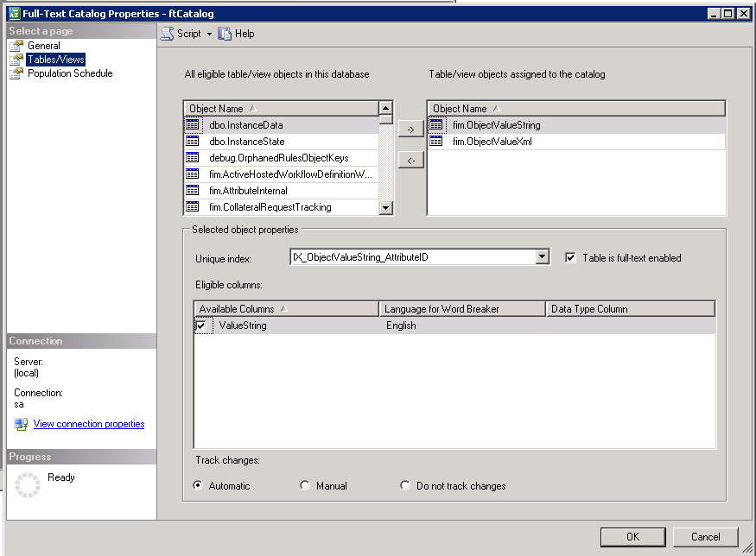Click table icon beside fim.ActiveHostedWorkflowDefinitionW...
Screen dimensions: 756x556
click(193, 174)
